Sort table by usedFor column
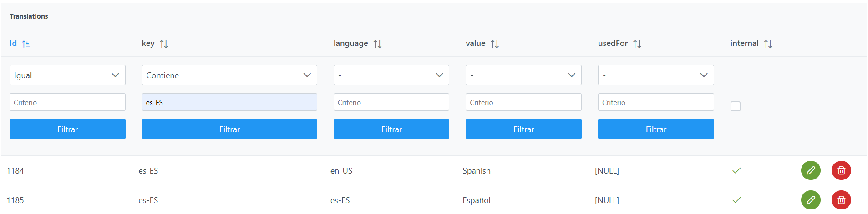The width and height of the screenshot is (868, 214). point(637,44)
